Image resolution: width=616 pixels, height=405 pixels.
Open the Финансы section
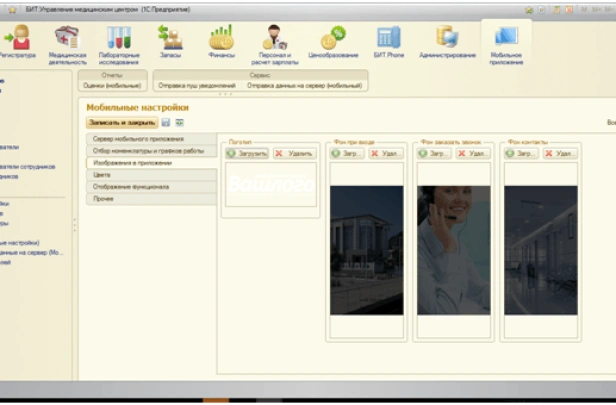[x=221, y=44]
